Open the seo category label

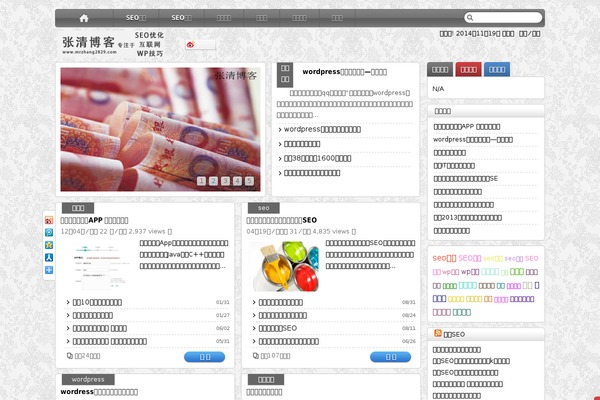click(264, 208)
